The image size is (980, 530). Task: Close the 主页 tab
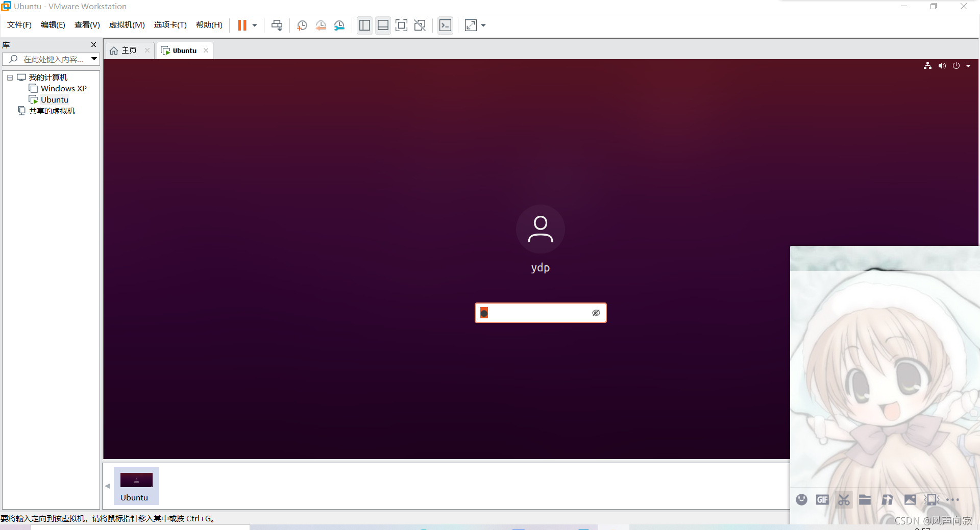click(x=147, y=50)
